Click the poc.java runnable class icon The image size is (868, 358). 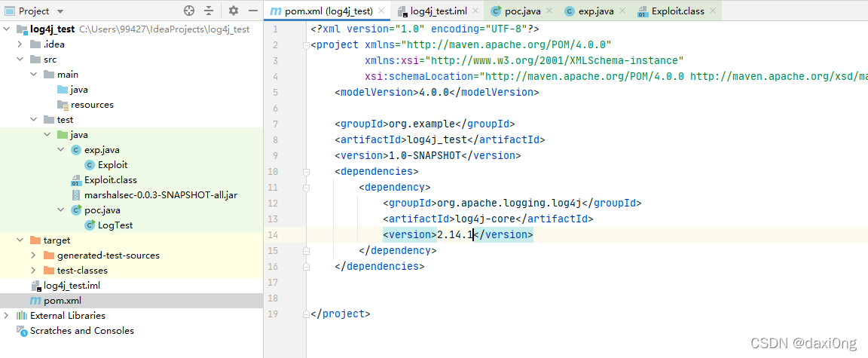click(76, 210)
